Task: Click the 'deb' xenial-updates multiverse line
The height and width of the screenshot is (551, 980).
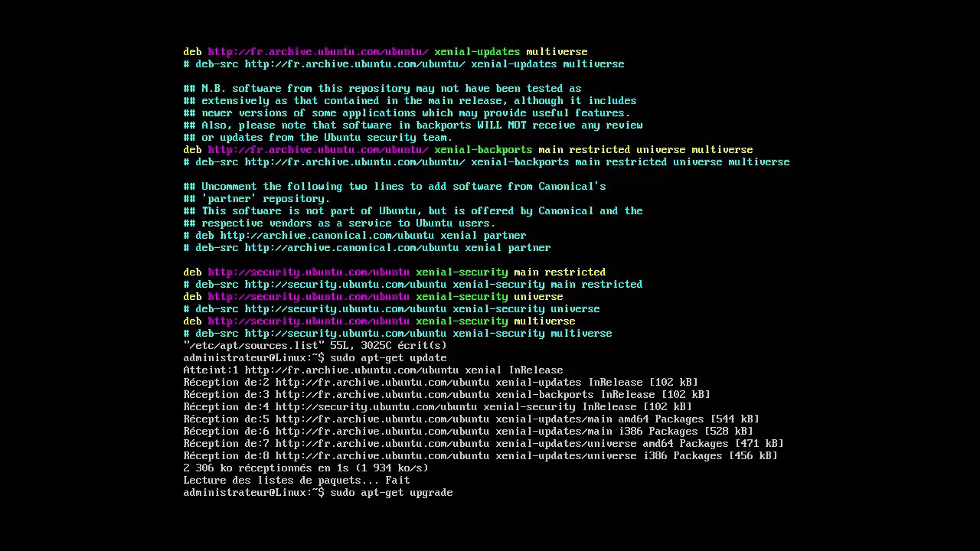Action: pyautogui.click(x=385, y=52)
